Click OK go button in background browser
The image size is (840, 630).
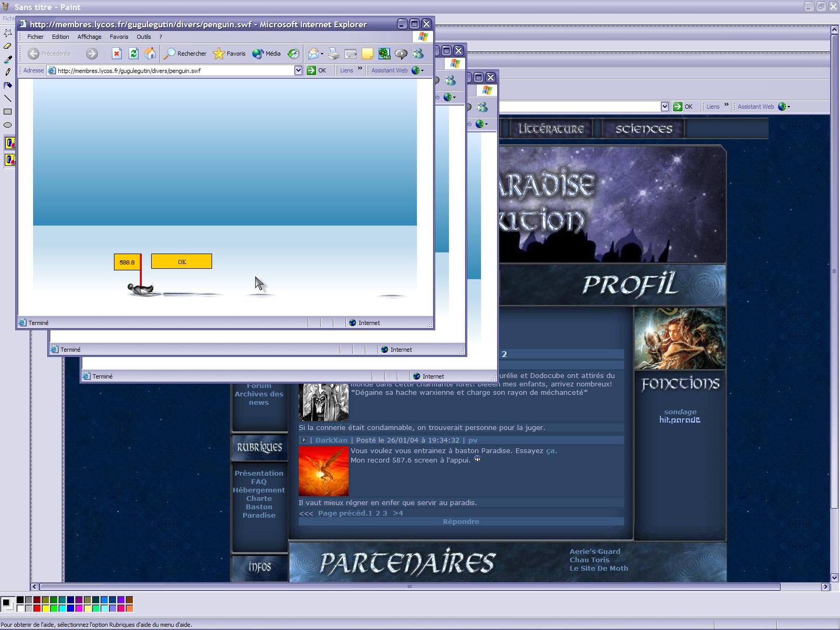click(683, 107)
